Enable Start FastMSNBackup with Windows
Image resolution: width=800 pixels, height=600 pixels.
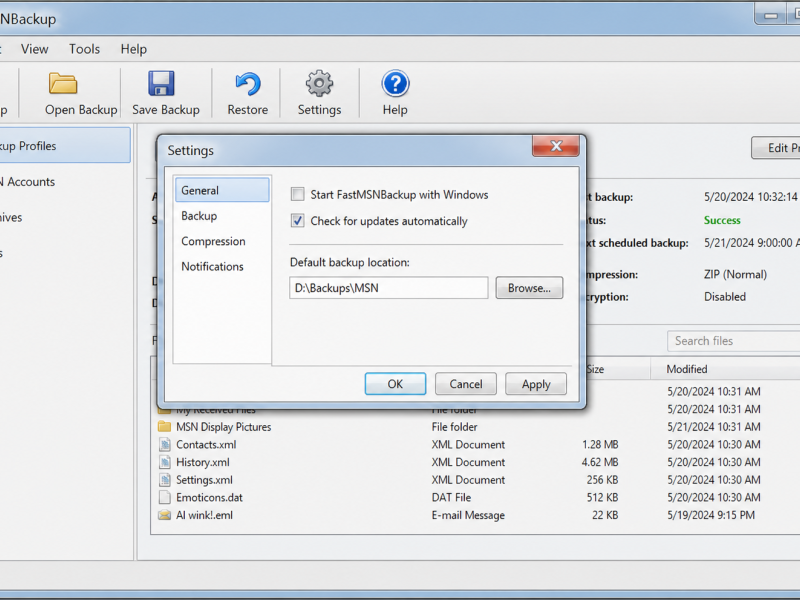coord(297,194)
